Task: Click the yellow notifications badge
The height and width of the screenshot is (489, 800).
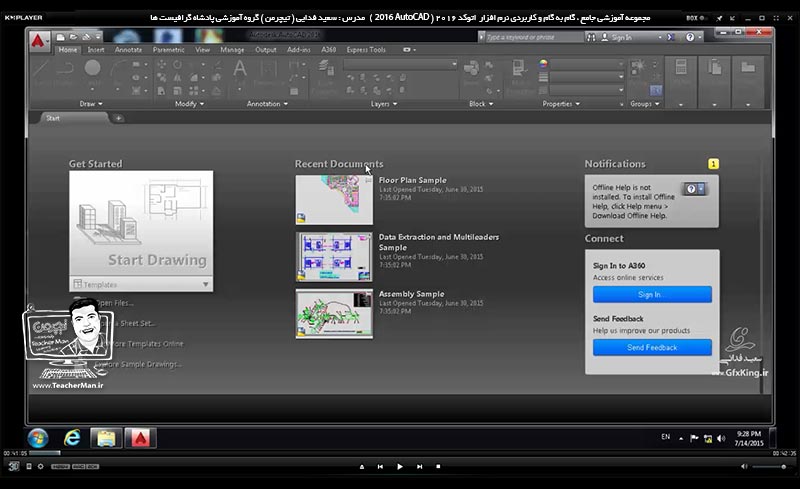Action: [713, 164]
